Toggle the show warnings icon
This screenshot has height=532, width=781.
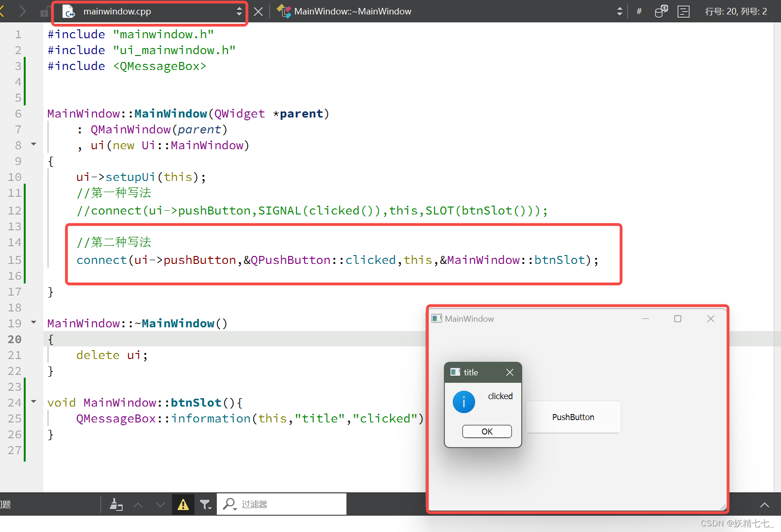183,504
